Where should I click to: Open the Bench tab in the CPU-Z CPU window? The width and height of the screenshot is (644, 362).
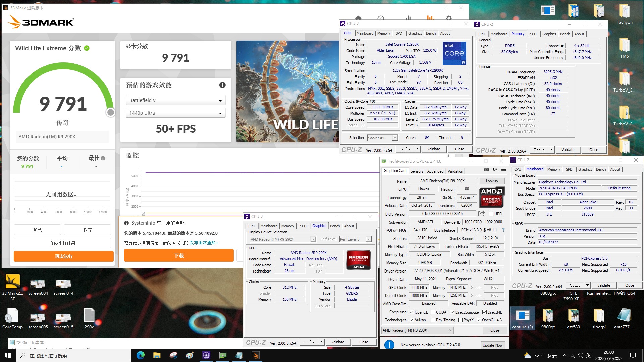(431, 33)
